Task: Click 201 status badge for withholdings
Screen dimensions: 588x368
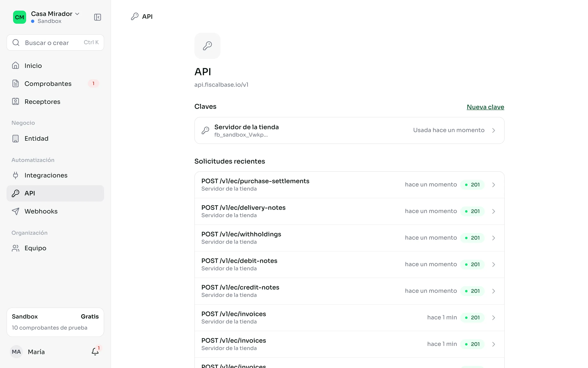Action: click(472, 238)
